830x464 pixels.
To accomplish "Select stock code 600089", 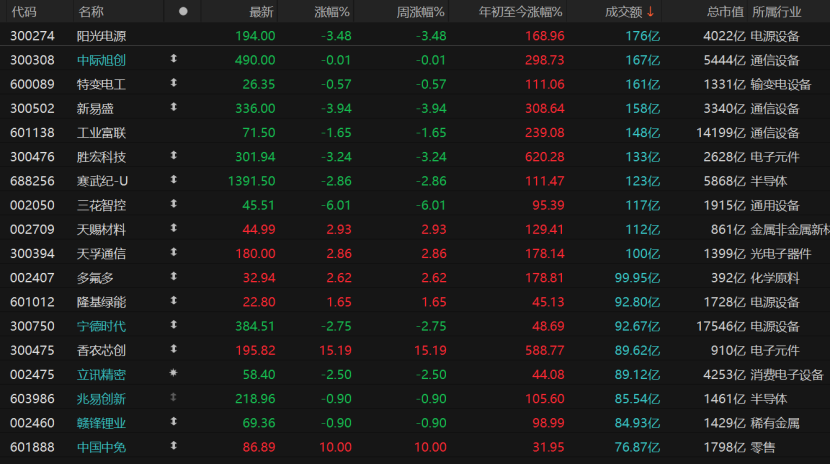I will (x=32, y=85).
